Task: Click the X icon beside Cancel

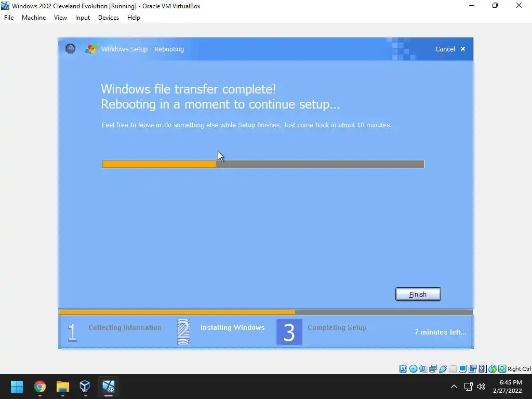Action: (463, 49)
